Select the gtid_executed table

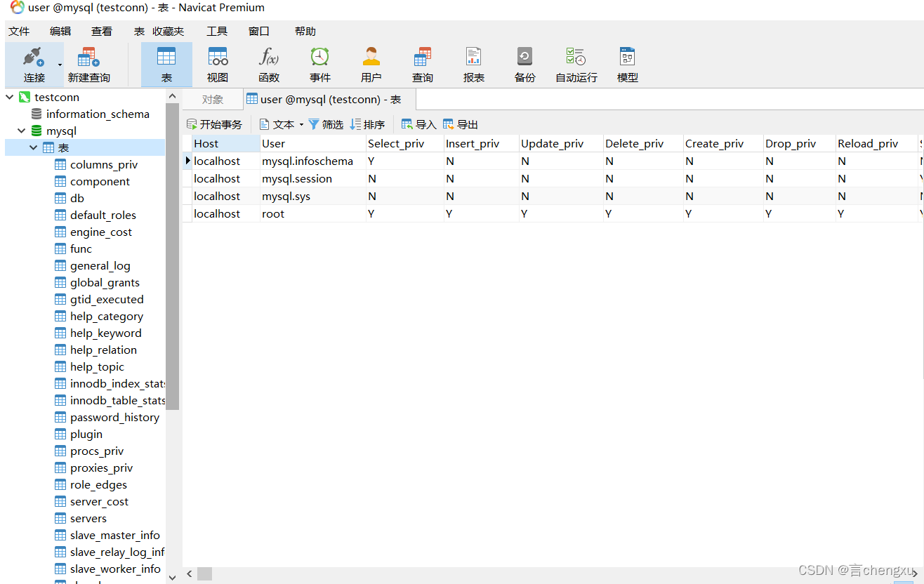point(107,299)
